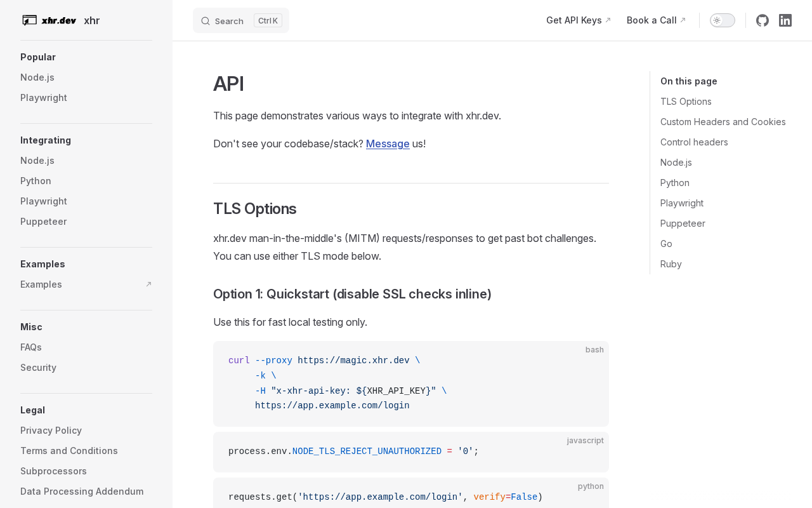Click the search magnifier icon
The height and width of the screenshot is (508, 812).
[206, 21]
